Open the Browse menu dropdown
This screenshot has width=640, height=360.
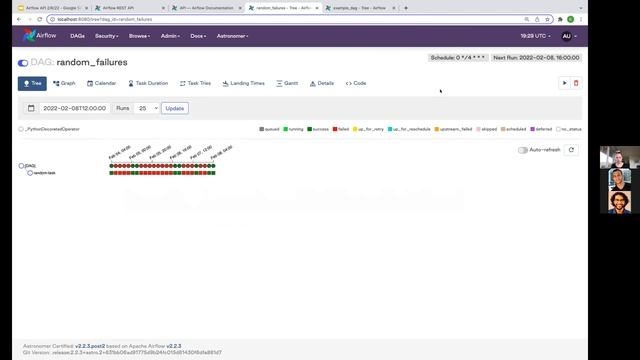pos(139,36)
